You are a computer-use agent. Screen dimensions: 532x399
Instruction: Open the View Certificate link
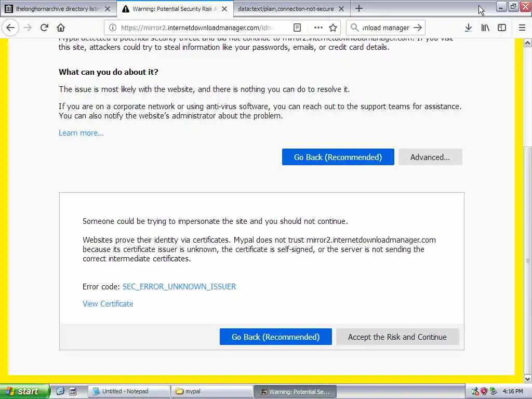tap(108, 304)
